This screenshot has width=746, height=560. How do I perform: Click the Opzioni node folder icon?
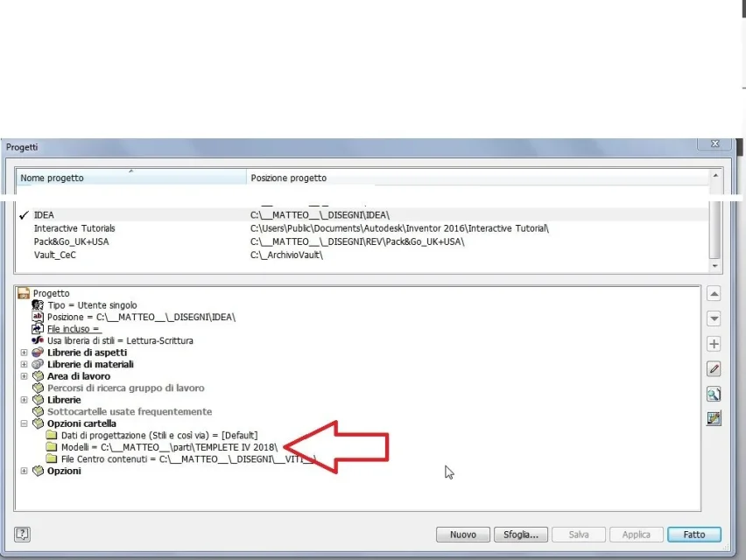38,471
